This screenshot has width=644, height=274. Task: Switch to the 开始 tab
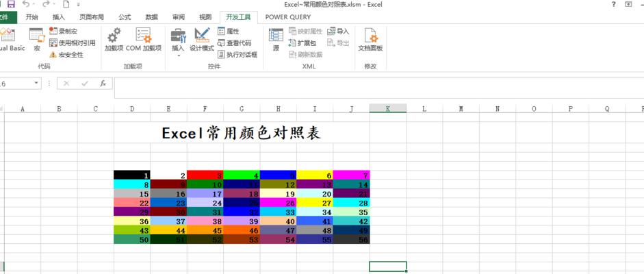[31, 17]
